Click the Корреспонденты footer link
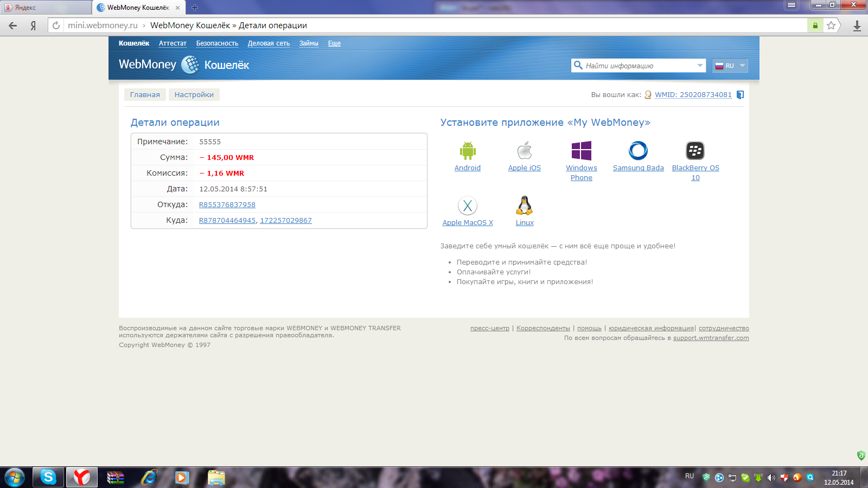 (x=543, y=328)
